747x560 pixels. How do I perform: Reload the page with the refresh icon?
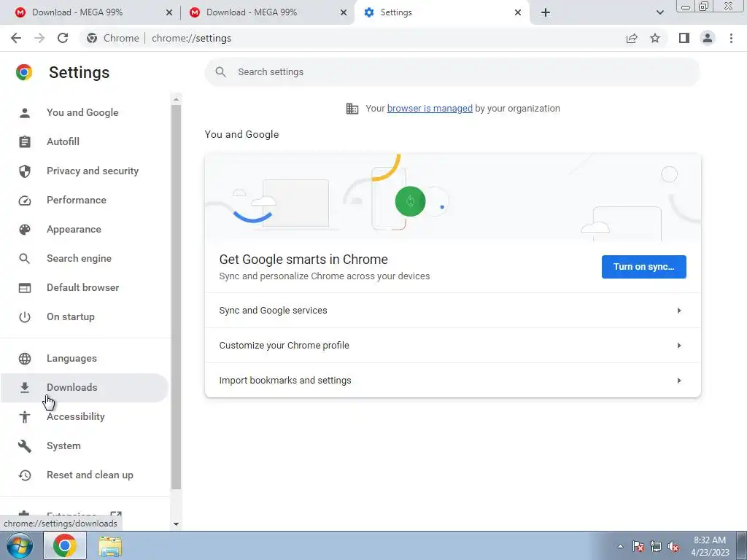(63, 38)
